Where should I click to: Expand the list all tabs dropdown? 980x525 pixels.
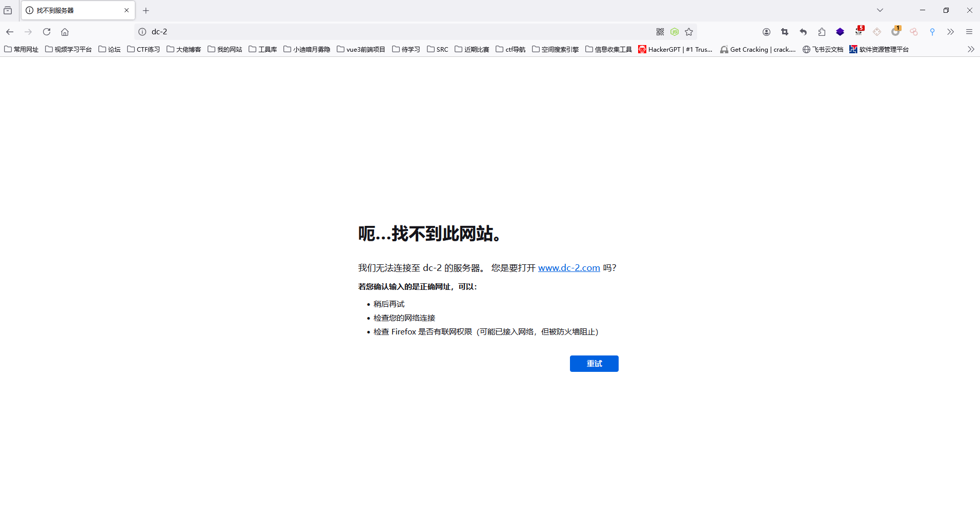[880, 10]
